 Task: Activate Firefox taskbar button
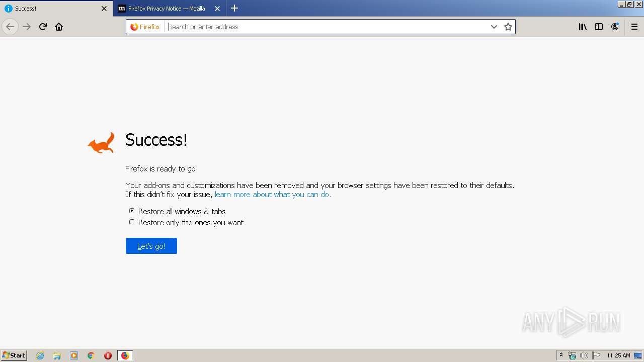(x=125, y=355)
